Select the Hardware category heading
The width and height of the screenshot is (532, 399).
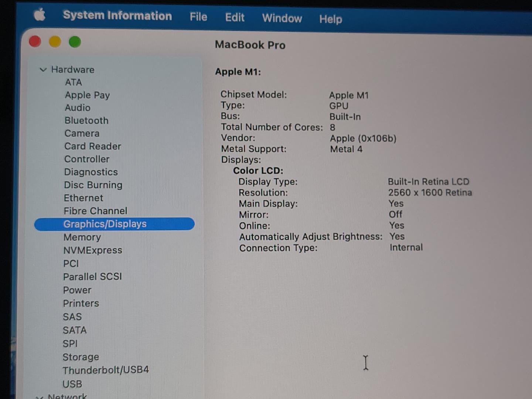tap(73, 69)
